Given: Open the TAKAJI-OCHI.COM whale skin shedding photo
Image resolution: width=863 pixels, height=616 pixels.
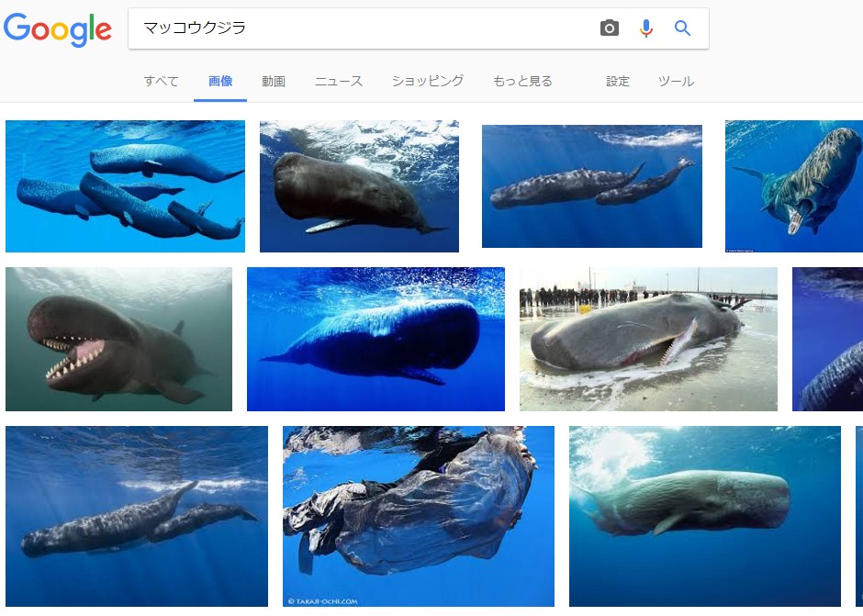Looking at the screenshot, I should point(419,516).
